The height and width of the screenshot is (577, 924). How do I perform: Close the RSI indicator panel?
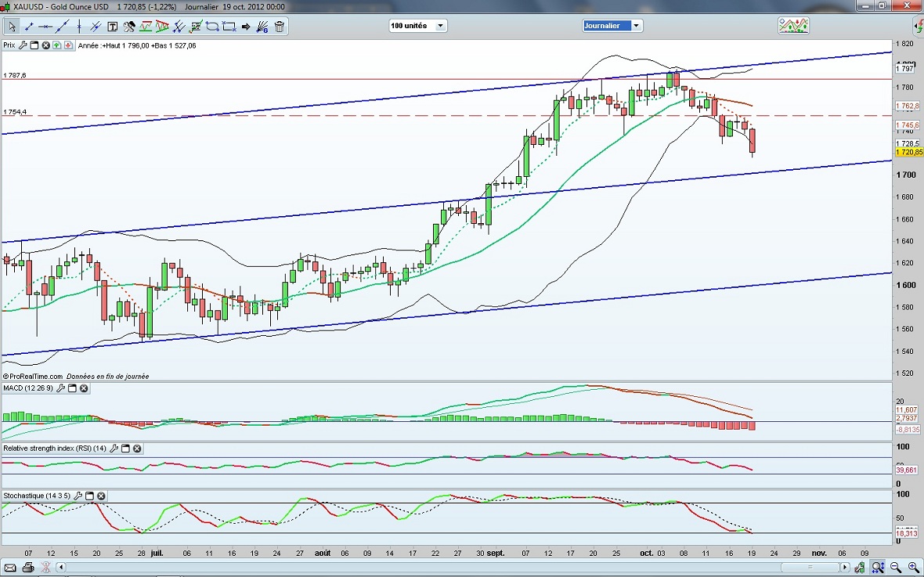point(137,449)
